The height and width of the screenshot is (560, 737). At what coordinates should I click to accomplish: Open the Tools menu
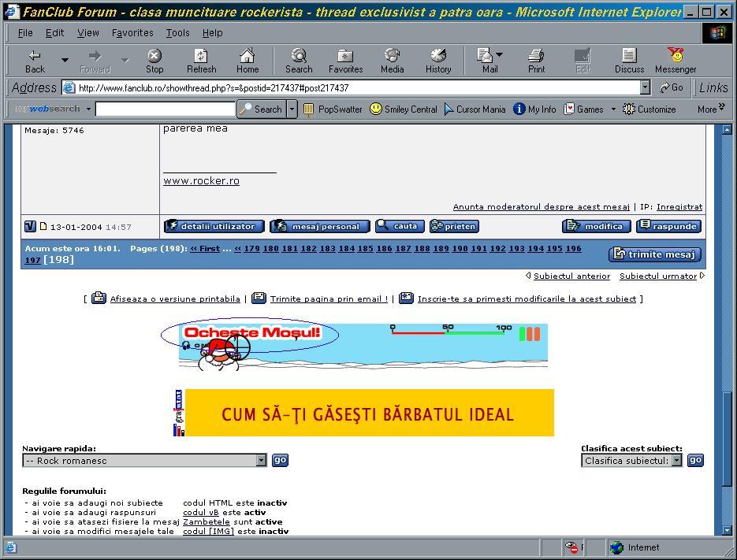pos(177,33)
